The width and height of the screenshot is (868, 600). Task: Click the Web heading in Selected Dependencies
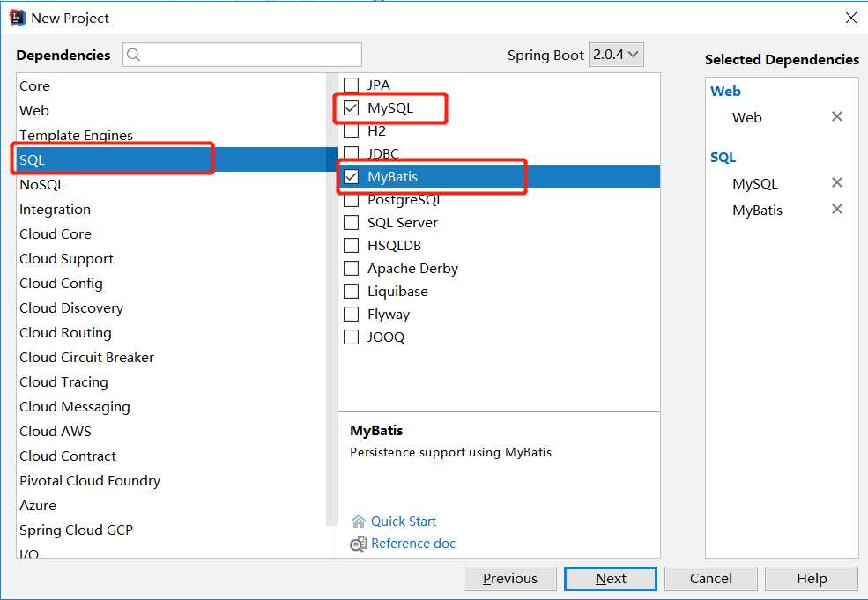click(725, 91)
